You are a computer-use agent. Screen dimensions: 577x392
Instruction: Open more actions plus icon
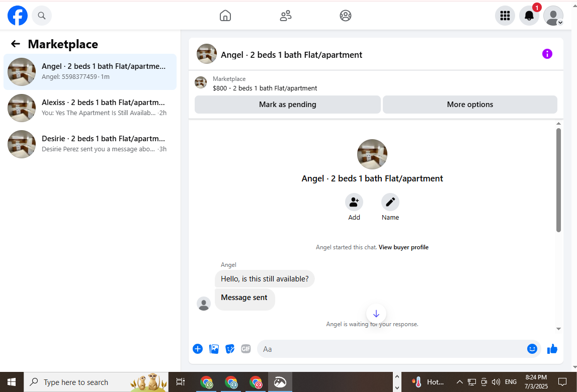pyautogui.click(x=198, y=349)
